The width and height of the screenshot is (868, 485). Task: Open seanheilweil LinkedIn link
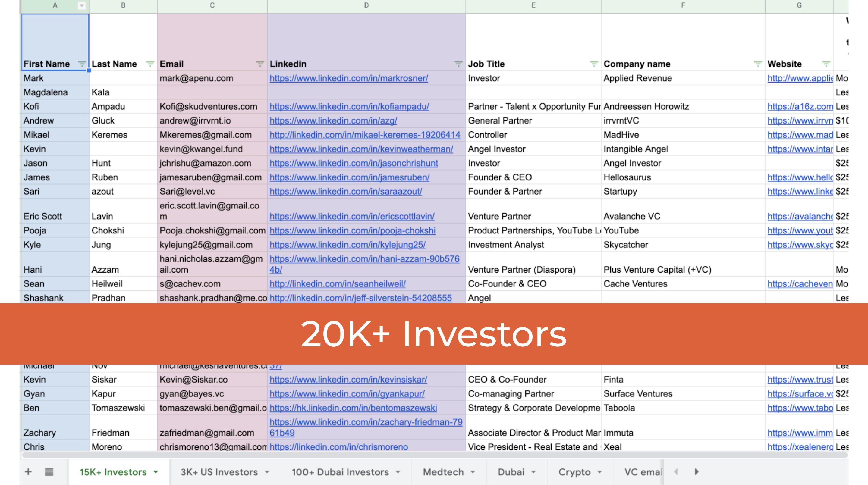click(338, 283)
